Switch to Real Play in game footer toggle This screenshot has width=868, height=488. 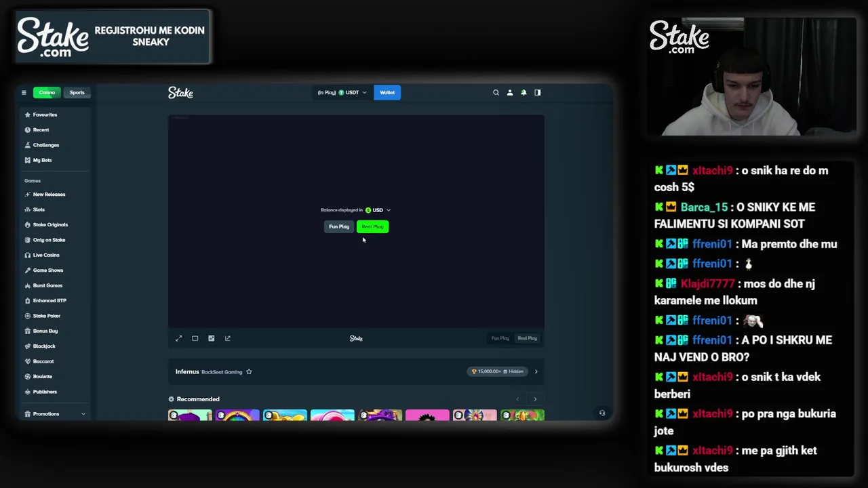coord(527,338)
